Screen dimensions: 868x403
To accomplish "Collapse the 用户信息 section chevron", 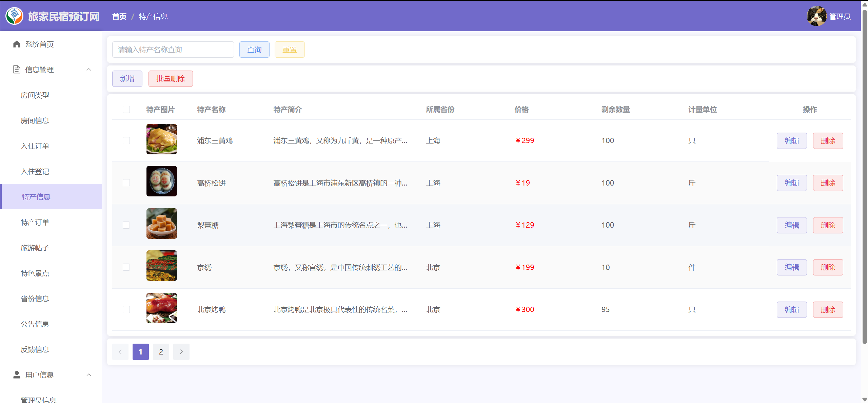I will (x=89, y=375).
